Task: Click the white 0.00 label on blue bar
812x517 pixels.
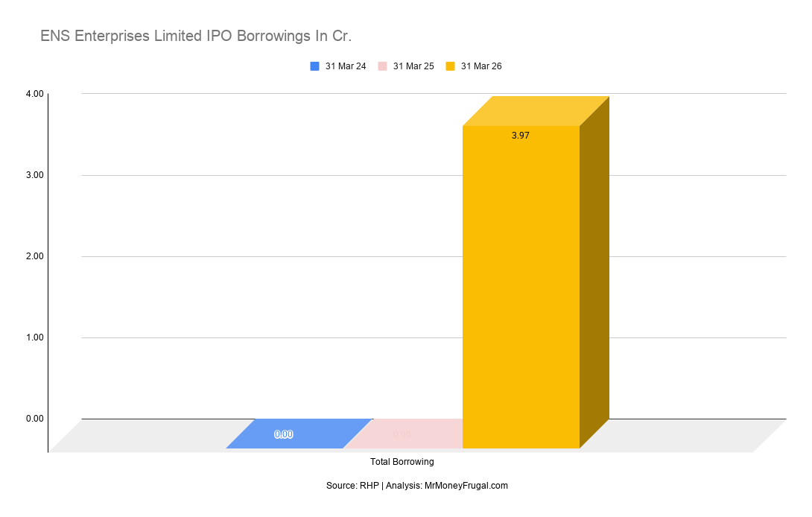Action: (284, 434)
